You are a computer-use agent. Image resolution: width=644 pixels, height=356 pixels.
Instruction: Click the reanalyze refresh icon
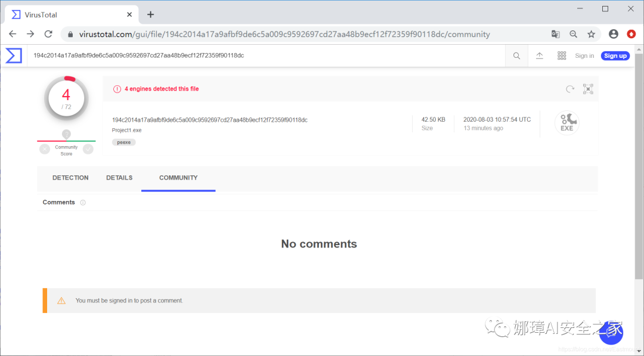(570, 89)
